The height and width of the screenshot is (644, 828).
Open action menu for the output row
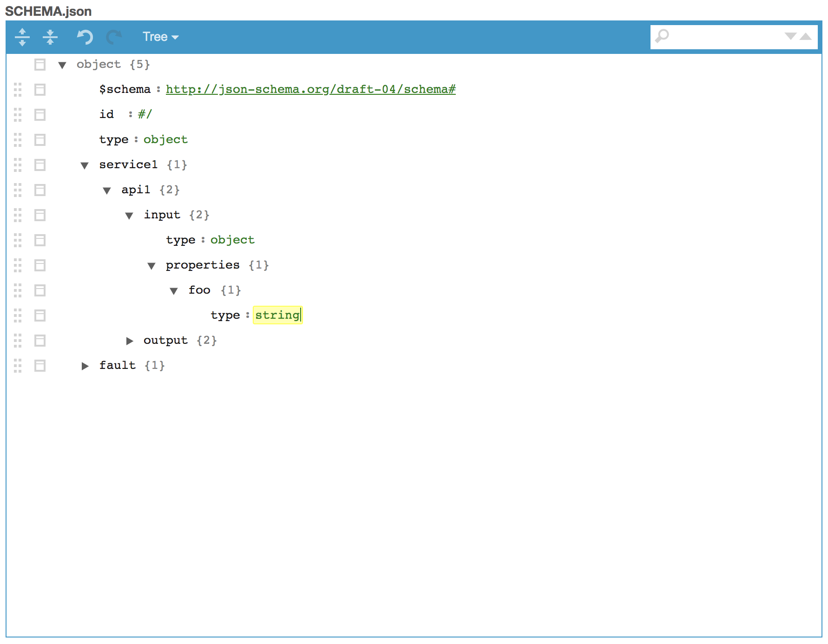click(40, 341)
